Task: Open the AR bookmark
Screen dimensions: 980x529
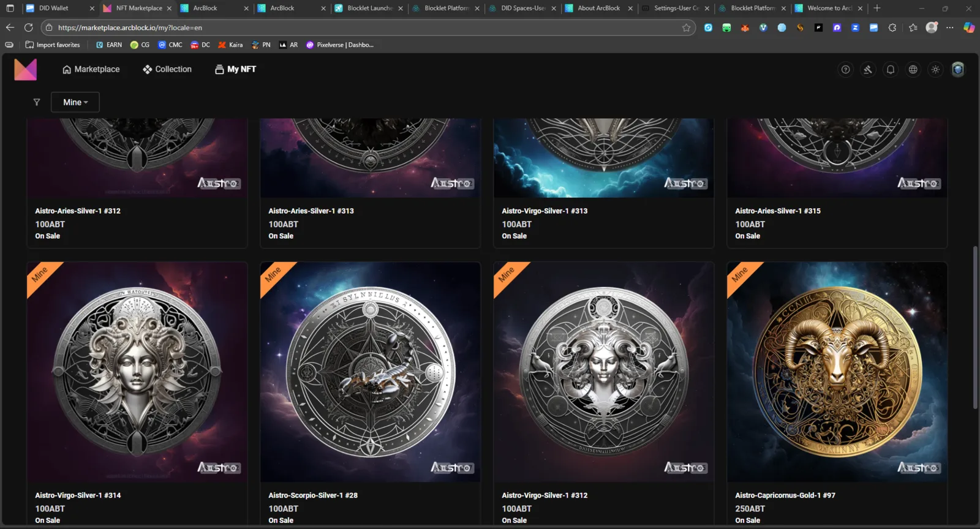Action: click(x=288, y=45)
